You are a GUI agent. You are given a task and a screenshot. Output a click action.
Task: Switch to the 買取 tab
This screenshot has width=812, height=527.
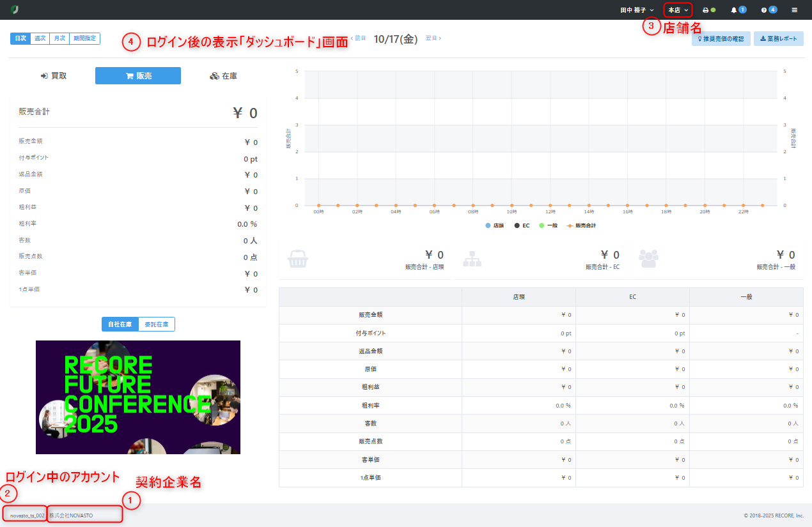coord(53,75)
